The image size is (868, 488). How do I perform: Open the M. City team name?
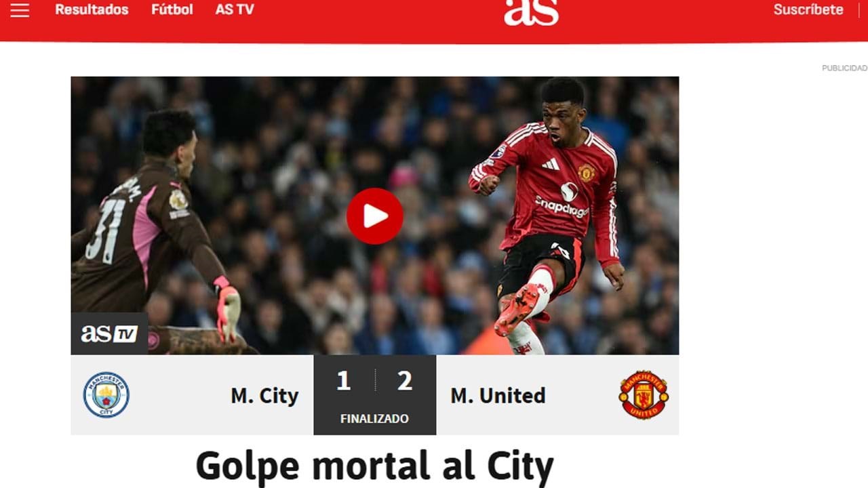coord(264,395)
